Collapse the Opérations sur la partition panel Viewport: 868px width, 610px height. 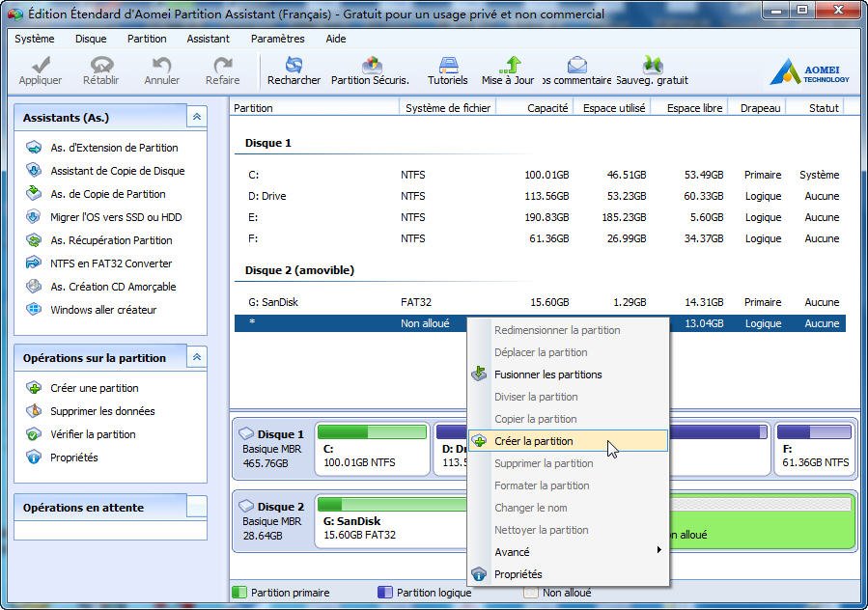(x=197, y=357)
